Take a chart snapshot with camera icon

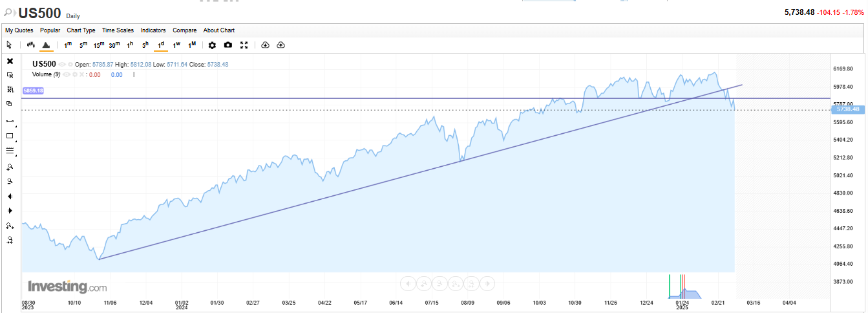228,45
